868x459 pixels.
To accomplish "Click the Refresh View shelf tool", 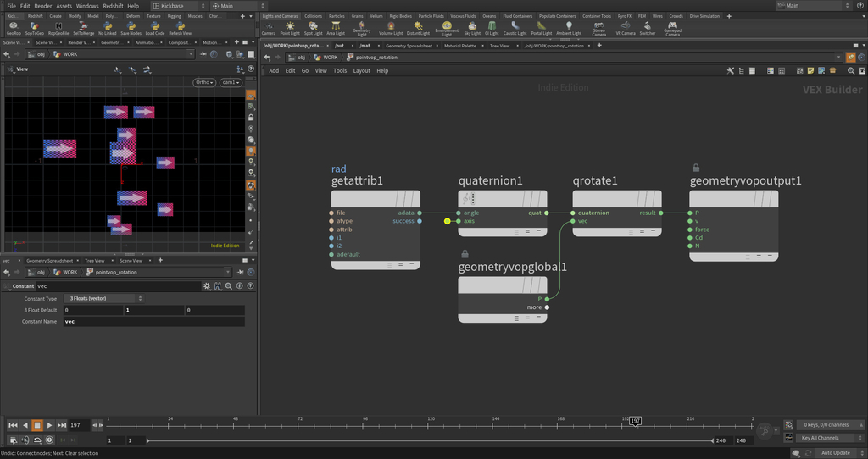I will [180, 28].
